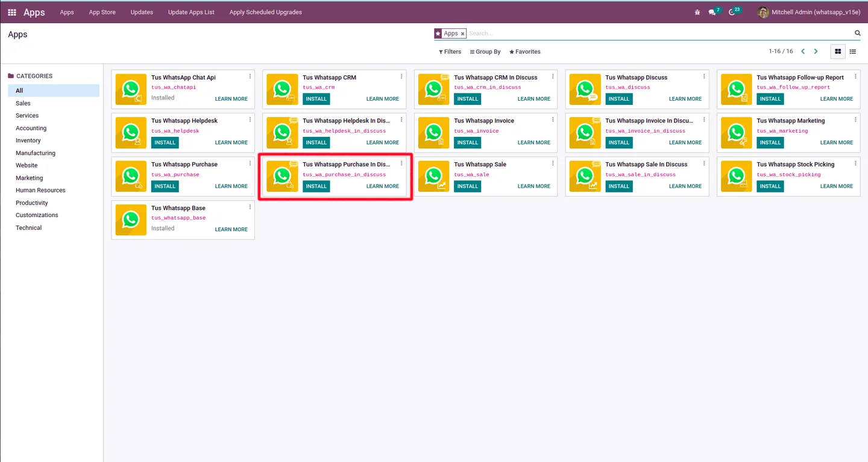This screenshot has width=868, height=462.
Task: Click Tus Whatsapp Sale In Discuss module icon
Action: click(585, 176)
